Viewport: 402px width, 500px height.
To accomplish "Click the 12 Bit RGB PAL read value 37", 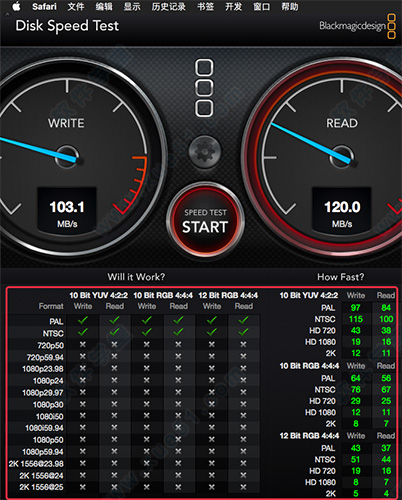I will (386, 448).
